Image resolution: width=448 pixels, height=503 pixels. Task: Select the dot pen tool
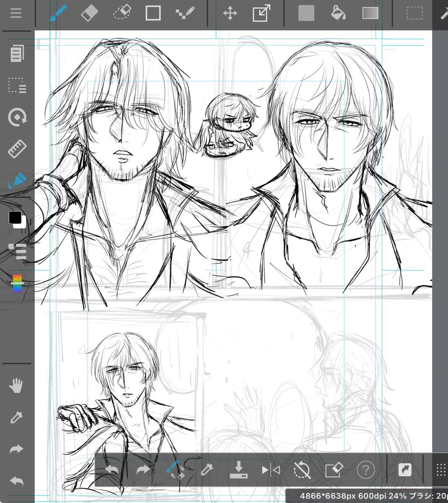click(x=186, y=13)
